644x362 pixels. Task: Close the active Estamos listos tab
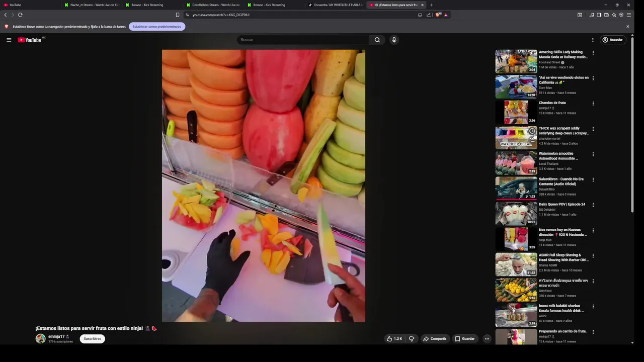click(422, 5)
